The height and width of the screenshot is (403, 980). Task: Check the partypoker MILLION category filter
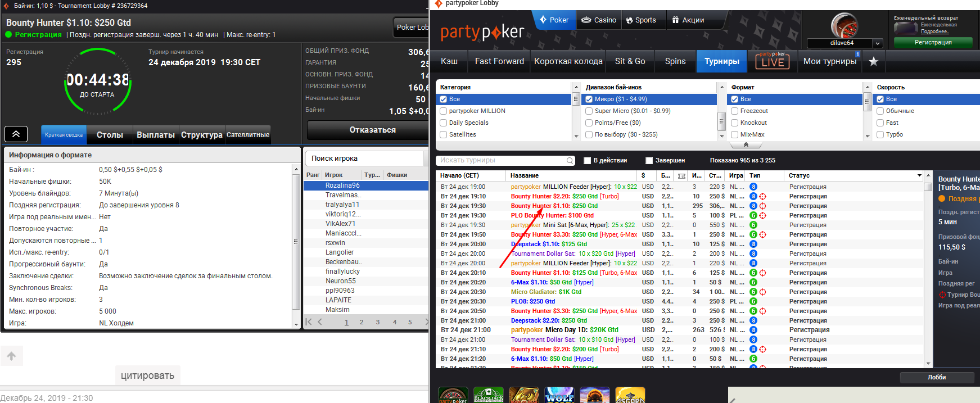pyautogui.click(x=444, y=111)
